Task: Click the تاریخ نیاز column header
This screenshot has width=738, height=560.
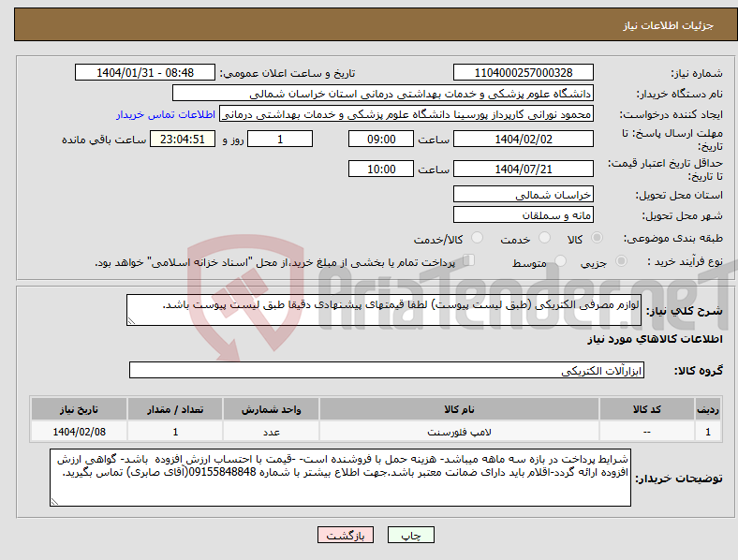Action: (79, 409)
